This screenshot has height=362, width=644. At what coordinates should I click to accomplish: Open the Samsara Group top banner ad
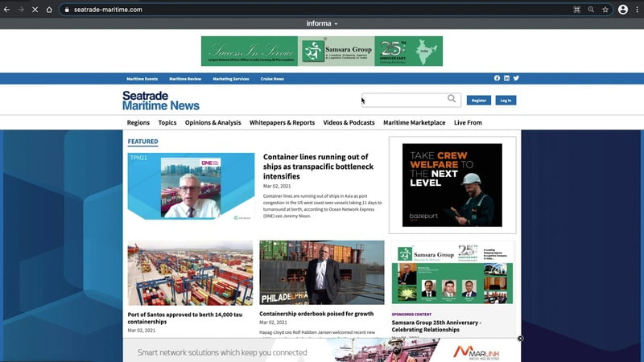click(321, 51)
